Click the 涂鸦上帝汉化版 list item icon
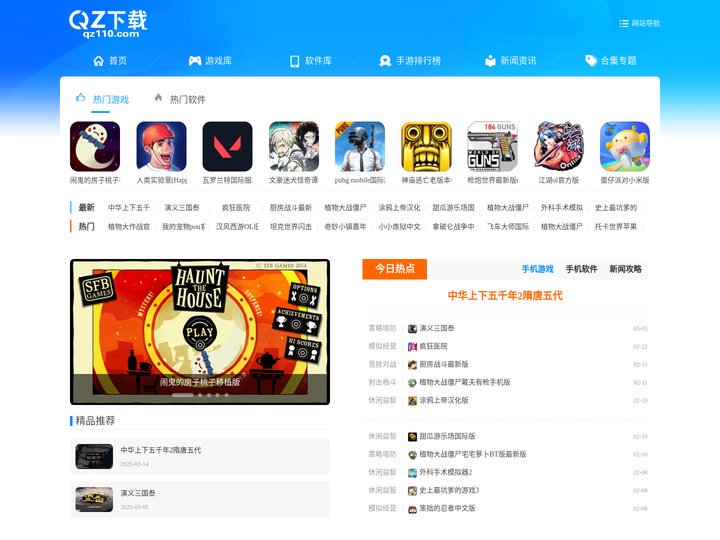The width and height of the screenshot is (720, 540). pyautogui.click(x=412, y=400)
